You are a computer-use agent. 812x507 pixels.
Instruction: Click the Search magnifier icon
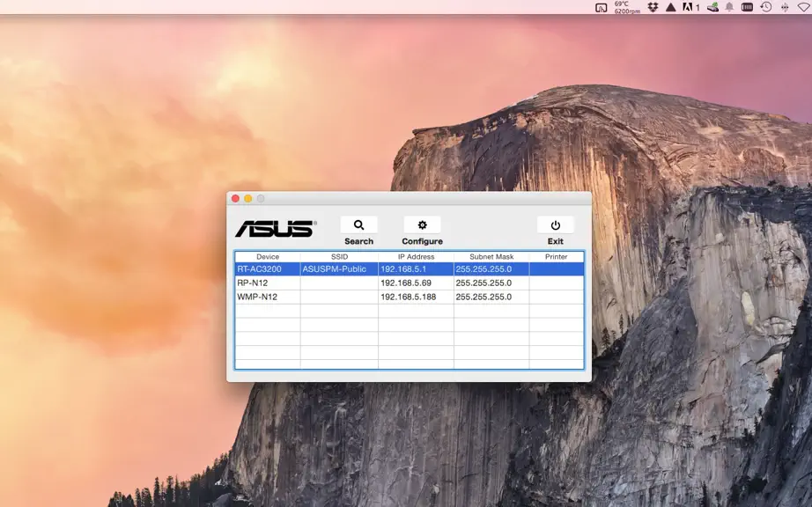[358, 225]
